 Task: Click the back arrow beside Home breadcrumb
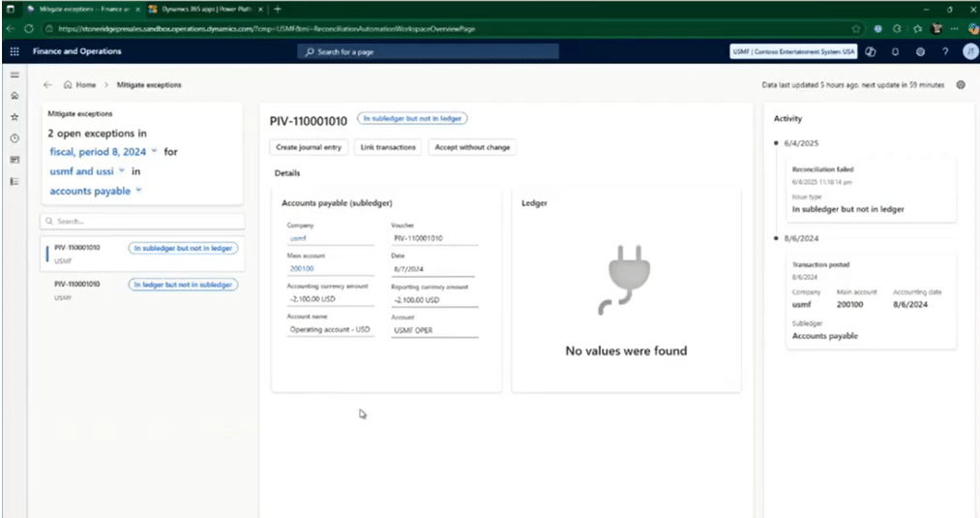tap(48, 85)
